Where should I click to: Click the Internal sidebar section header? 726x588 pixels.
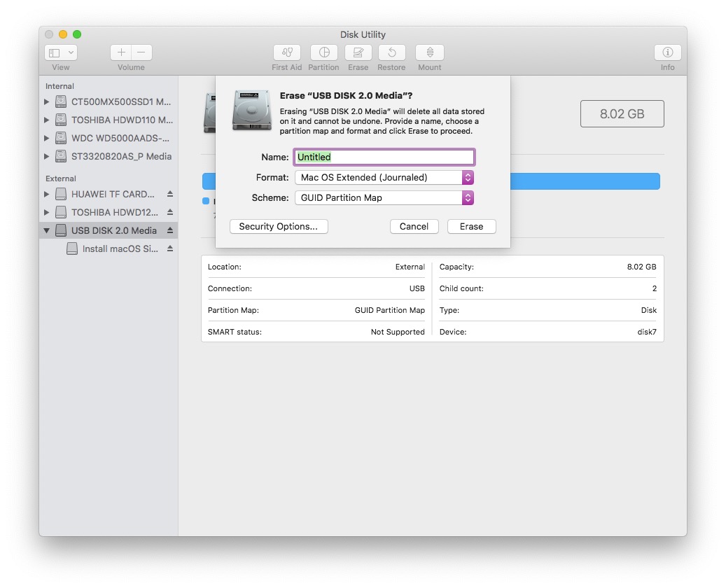coord(60,86)
